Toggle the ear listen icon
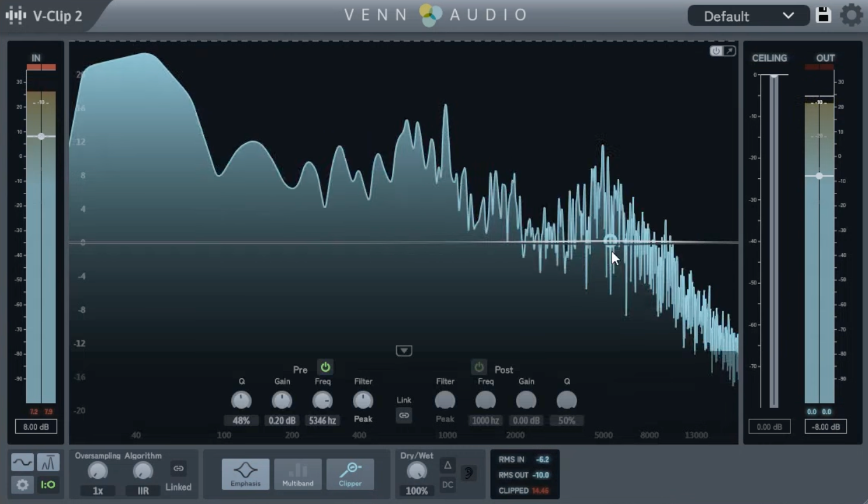This screenshot has height=504, width=868. click(x=468, y=473)
